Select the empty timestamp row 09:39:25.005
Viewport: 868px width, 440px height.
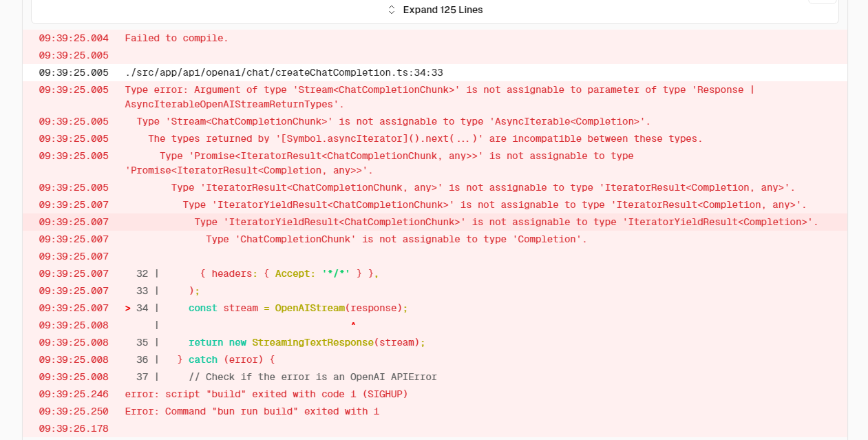[x=73, y=55]
